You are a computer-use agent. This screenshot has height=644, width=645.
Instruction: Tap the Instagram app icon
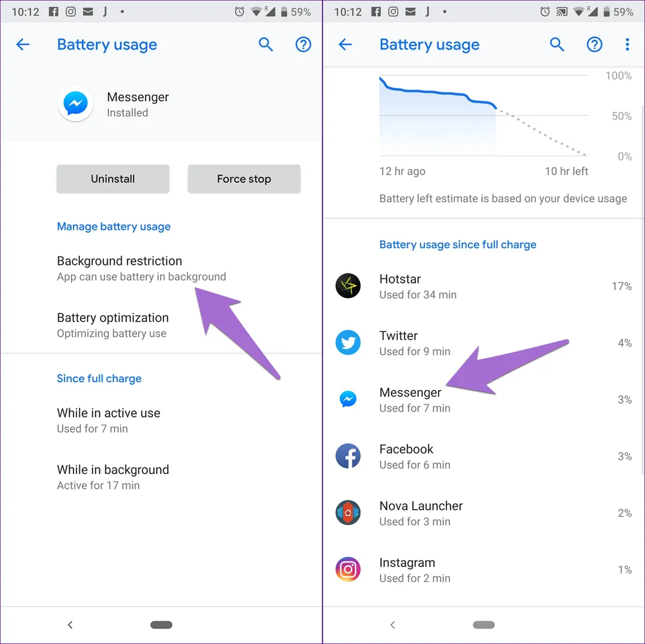click(x=348, y=570)
